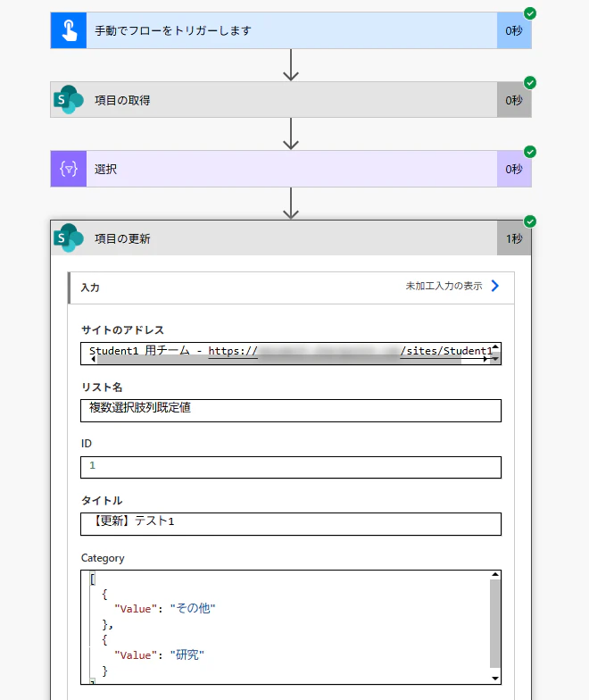This screenshot has height=700, width=589.
Task: Click the "研究" value in Category
Action: 187,655
